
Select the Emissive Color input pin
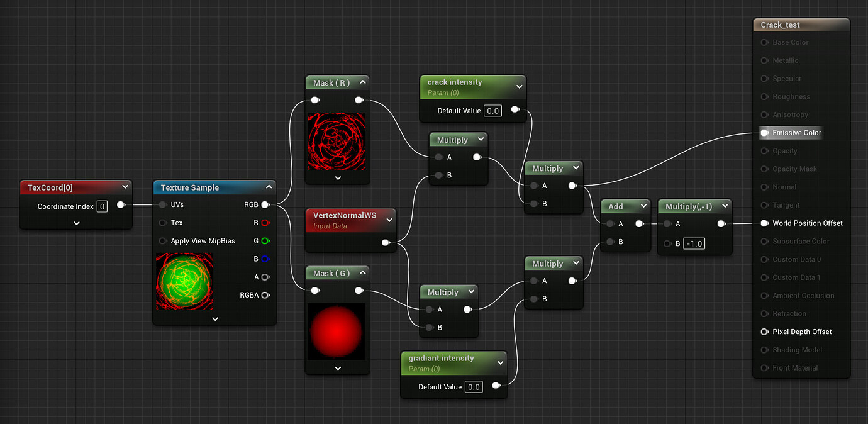pos(764,133)
